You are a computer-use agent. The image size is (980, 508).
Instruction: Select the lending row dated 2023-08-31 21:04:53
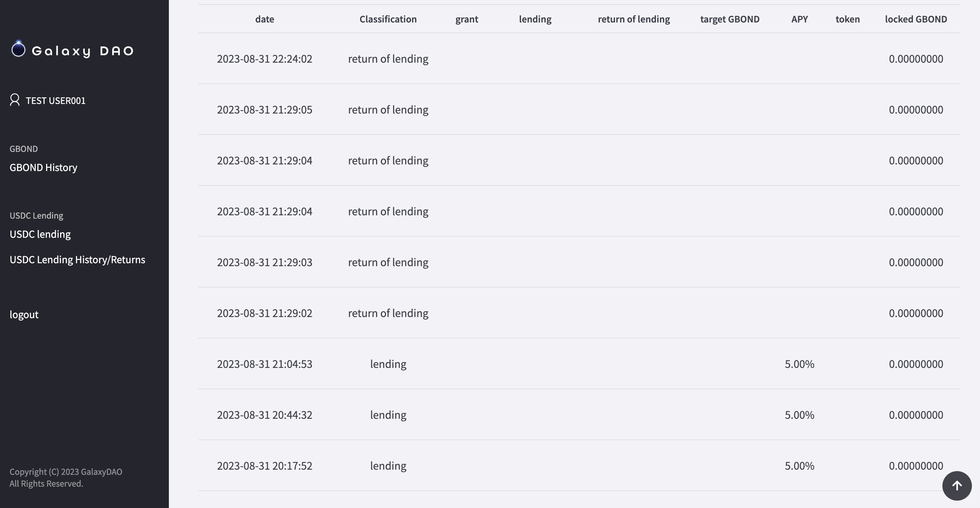(264, 364)
